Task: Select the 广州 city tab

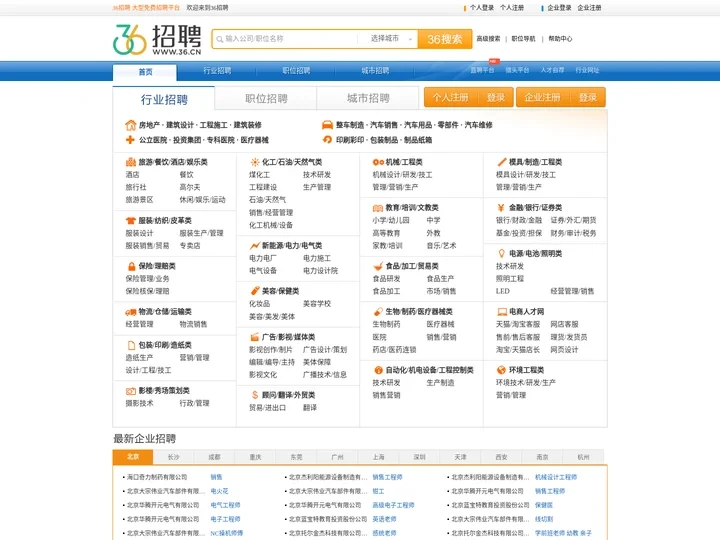Action: pyautogui.click(x=338, y=457)
